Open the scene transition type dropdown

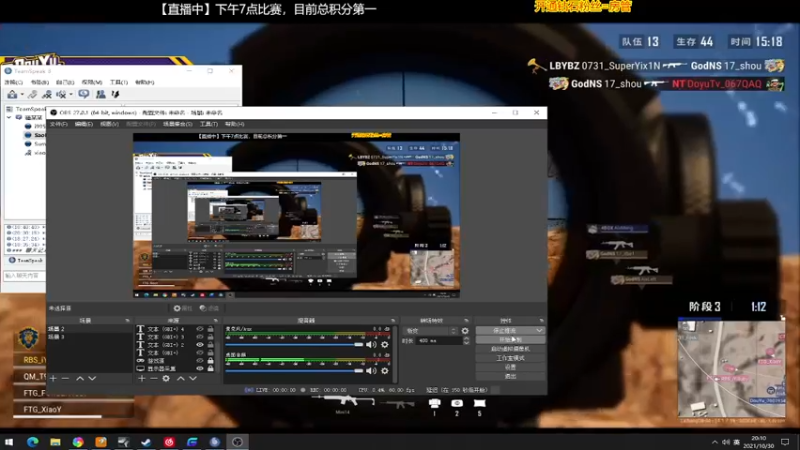431,331
